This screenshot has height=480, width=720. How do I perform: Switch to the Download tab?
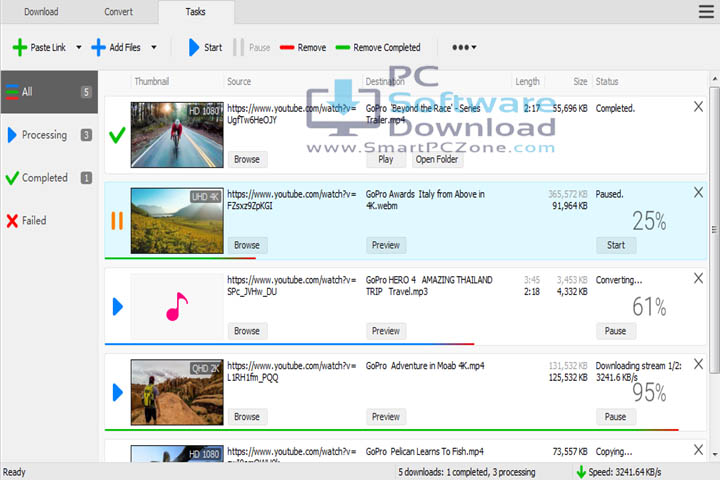click(41, 11)
